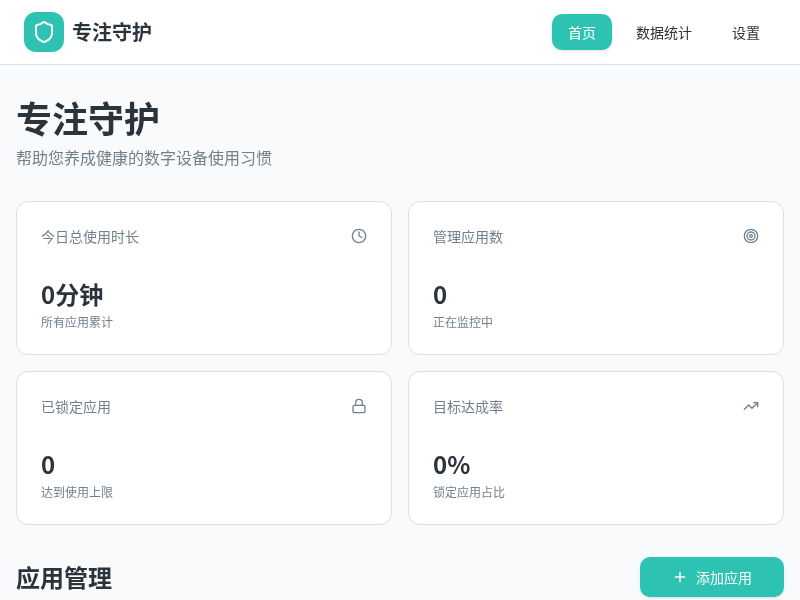Click the 目标达成率 percentage card
This screenshot has width=800, height=600.
tap(596, 447)
